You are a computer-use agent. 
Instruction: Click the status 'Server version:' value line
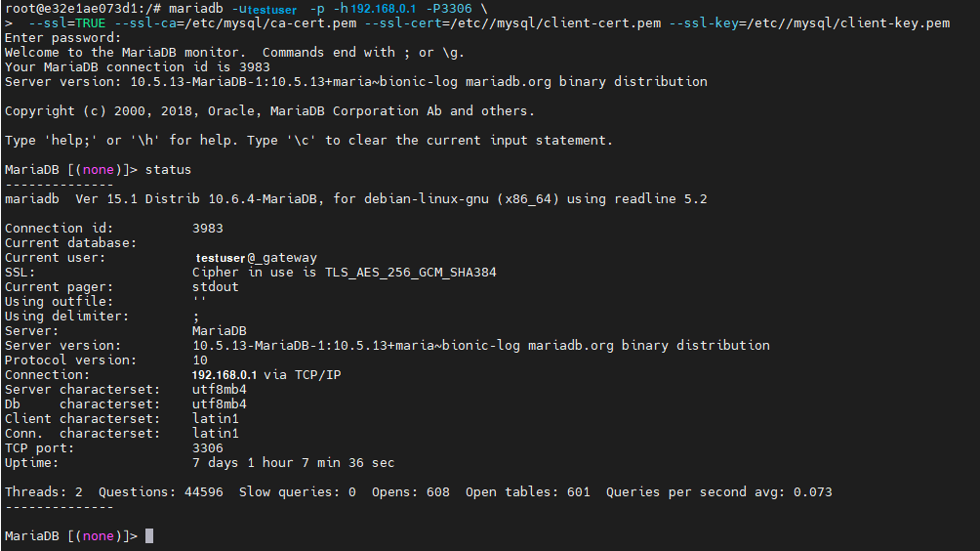(480, 346)
